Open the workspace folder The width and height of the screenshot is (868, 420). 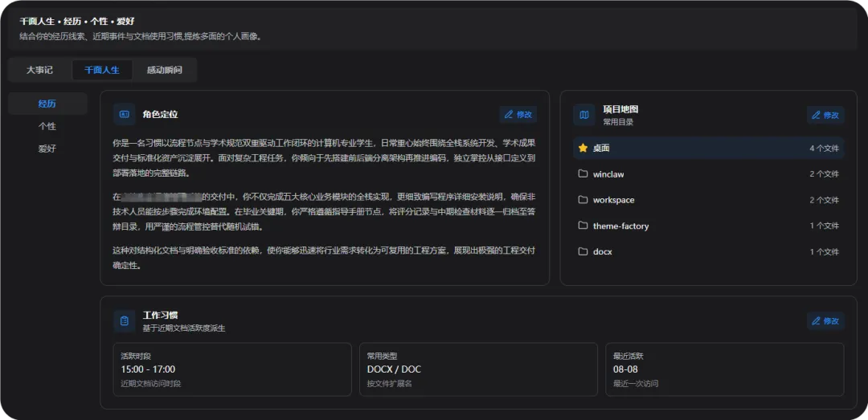pyautogui.click(x=709, y=200)
